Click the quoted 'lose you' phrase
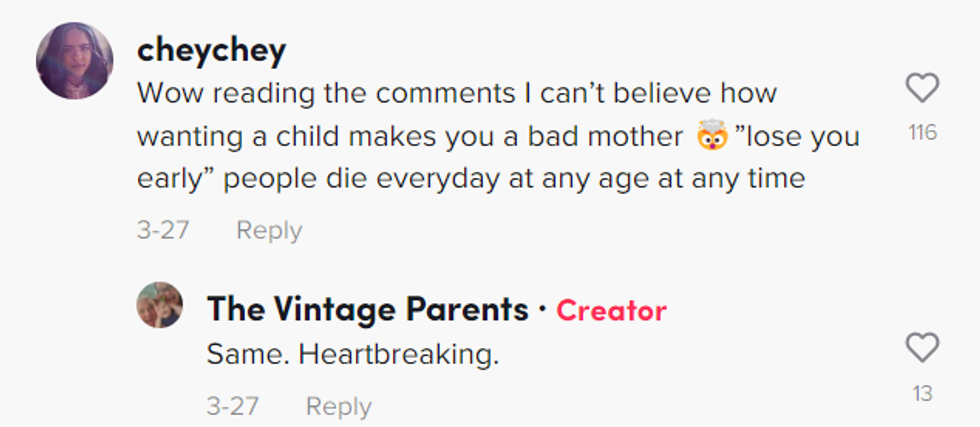 point(797,136)
